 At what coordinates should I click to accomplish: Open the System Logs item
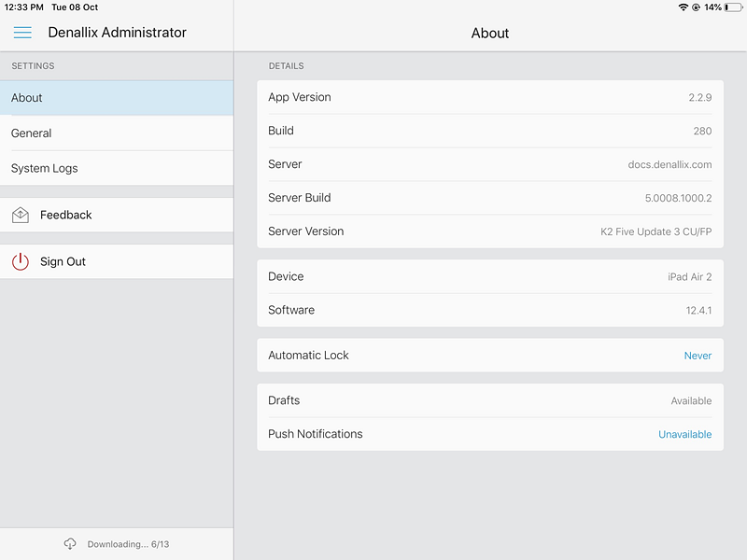coord(117,169)
